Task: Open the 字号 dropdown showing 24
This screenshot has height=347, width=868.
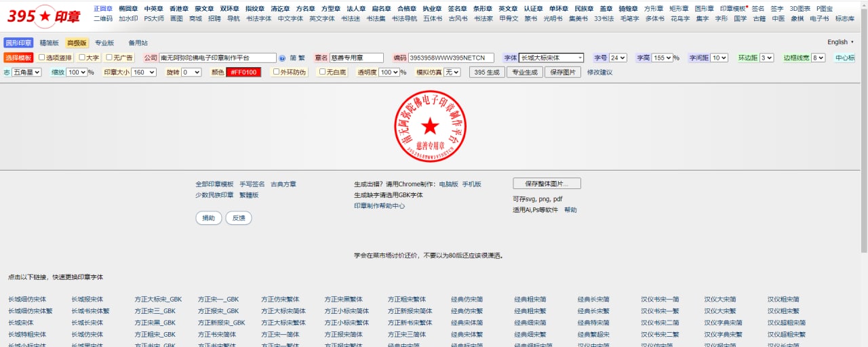Action: (x=618, y=58)
